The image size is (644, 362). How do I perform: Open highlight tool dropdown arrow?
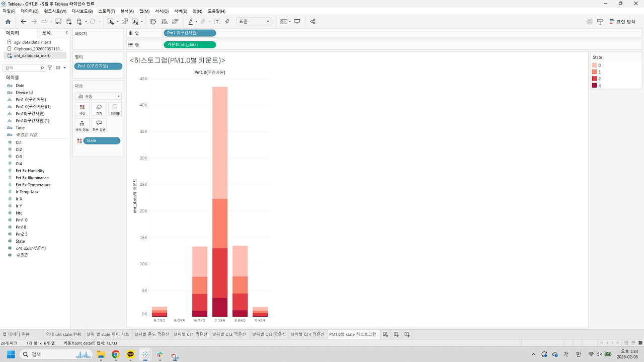[x=196, y=22]
